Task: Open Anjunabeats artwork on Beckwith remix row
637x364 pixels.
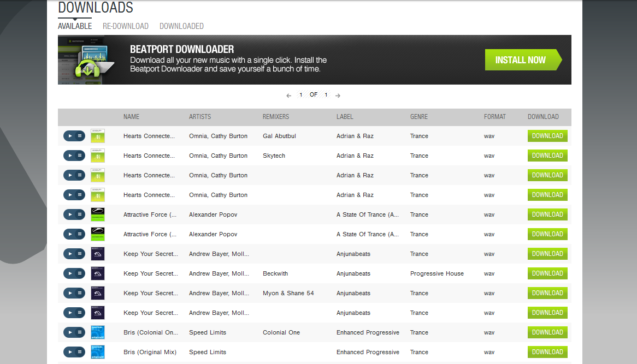Action: point(97,273)
